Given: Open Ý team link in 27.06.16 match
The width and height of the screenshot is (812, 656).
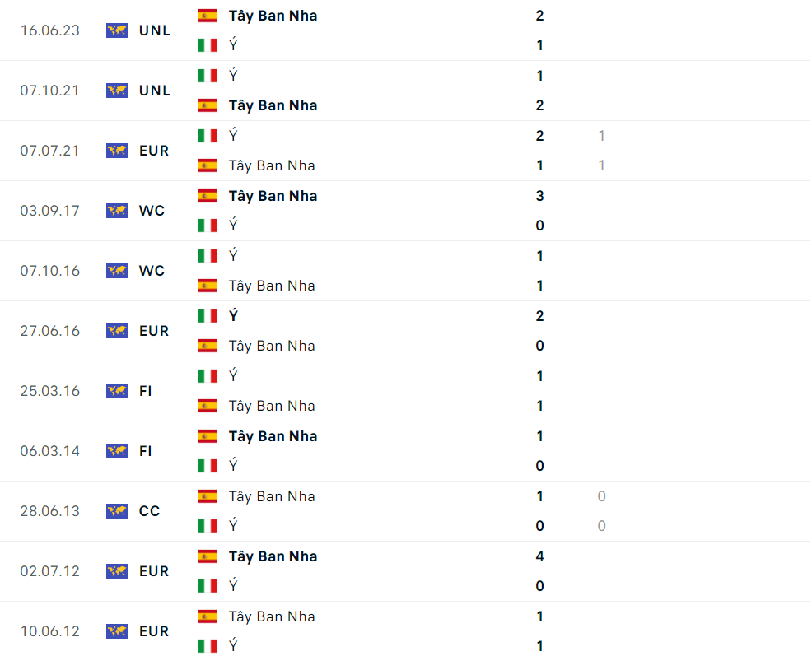Looking at the screenshot, I should tap(233, 316).
